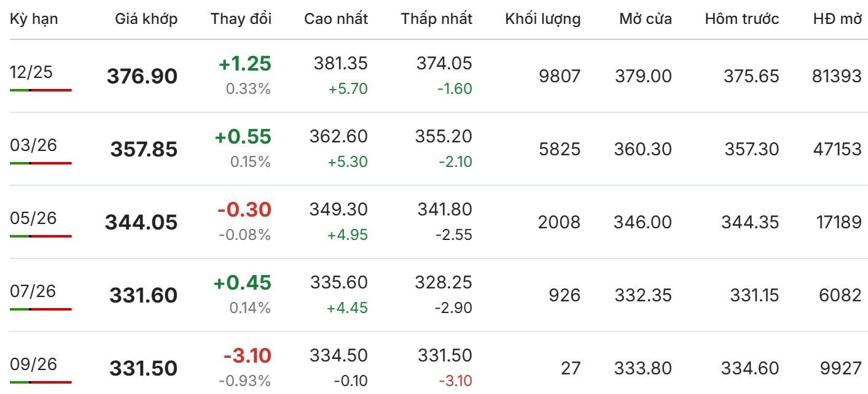This screenshot has width=868, height=394.
Task: Open the 03/26 contract term
Action: coord(33,145)
